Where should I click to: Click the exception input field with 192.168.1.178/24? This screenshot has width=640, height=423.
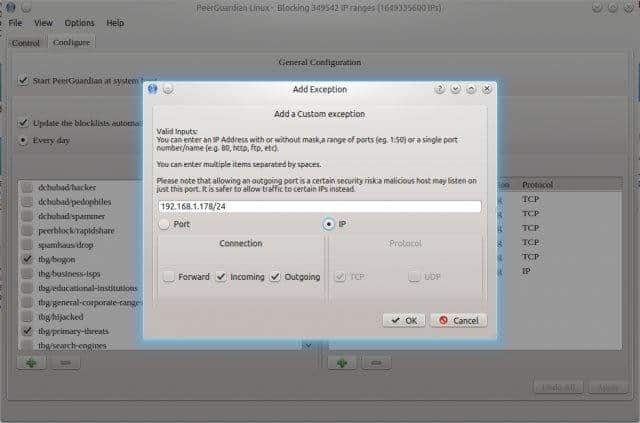pyautogui.click(x=320, y=206)
